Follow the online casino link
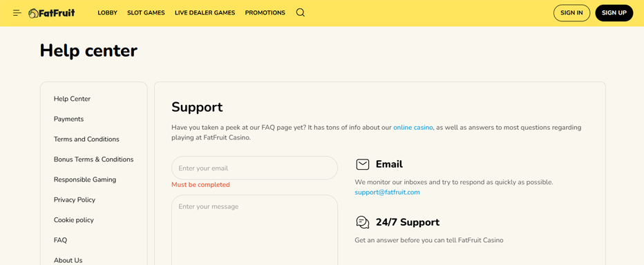 point(413,128)
